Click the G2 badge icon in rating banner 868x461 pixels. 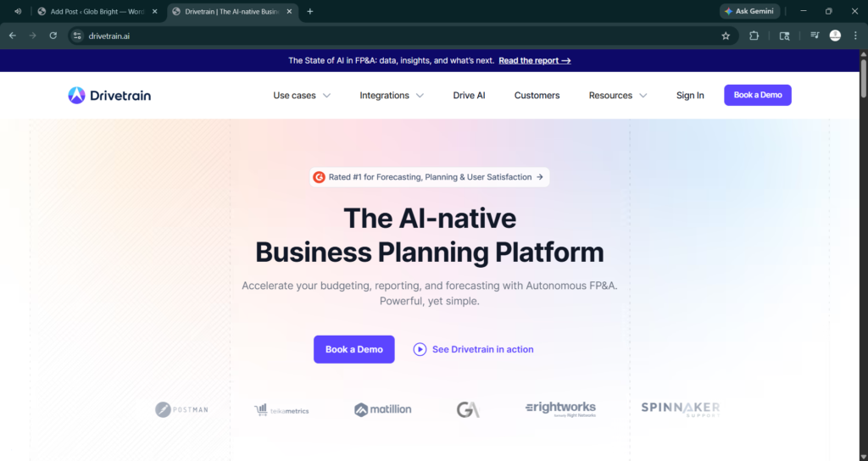320,177
